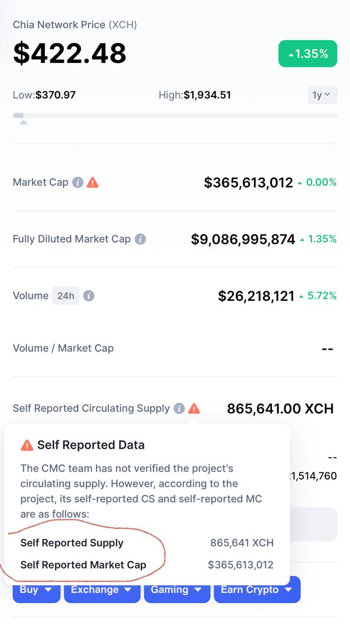Image resolution: width=350 pixels, height=644 pixels.
Task: Click the Chia Network Price (XCH) heading
Action: coord(75,25)
